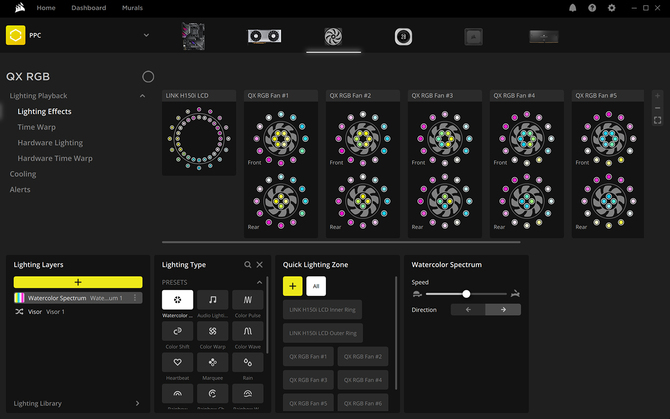
Task: Click the Visor layer shuffle icon
Action: tap(19, 312)
